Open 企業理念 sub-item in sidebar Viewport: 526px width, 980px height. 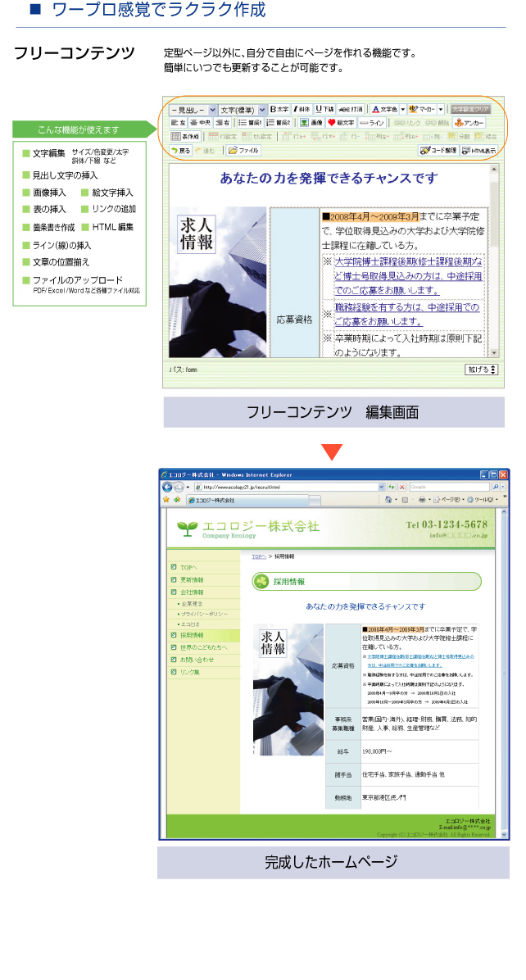coord(192,604)
